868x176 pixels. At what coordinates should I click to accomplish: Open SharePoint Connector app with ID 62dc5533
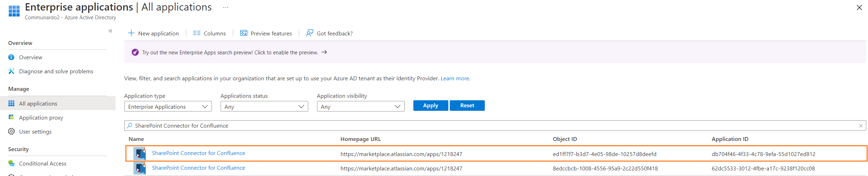pyautogui.click(x=199, y=168)
